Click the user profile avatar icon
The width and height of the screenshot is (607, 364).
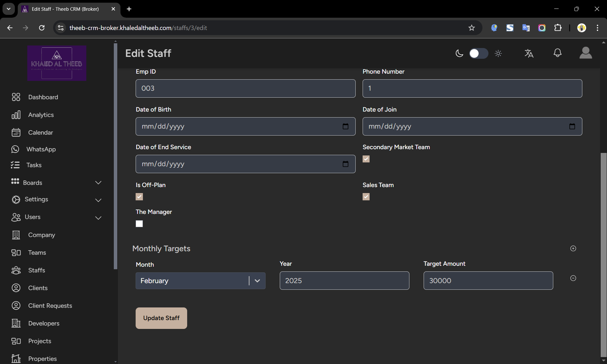click(x=586, y=53)
